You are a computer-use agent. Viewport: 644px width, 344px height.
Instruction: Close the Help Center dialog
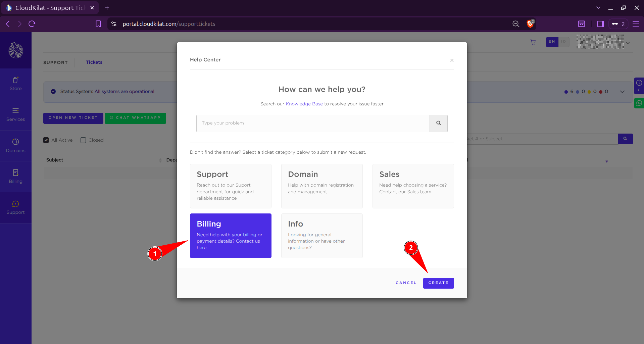(x=452, y=60)
